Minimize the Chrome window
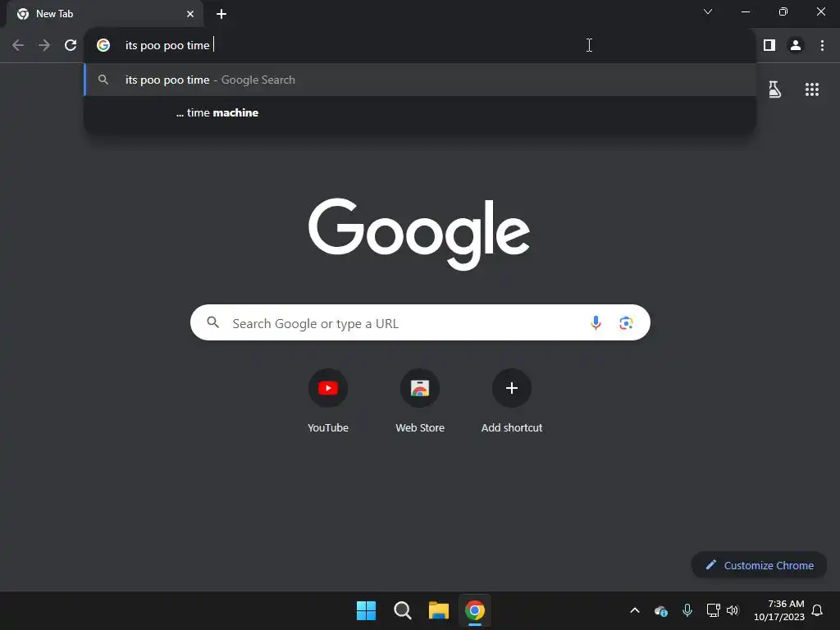The image size is (840, 630). click(x=745, y=11)
